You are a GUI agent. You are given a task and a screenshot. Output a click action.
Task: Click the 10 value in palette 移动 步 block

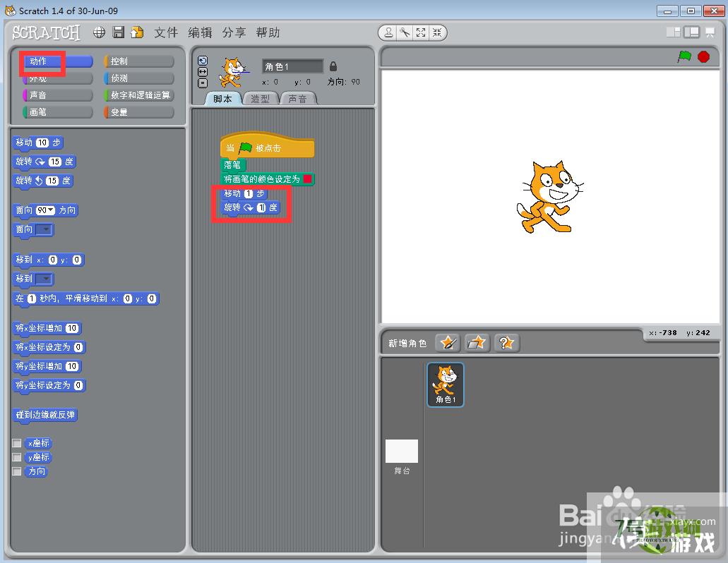pos(42,143)
